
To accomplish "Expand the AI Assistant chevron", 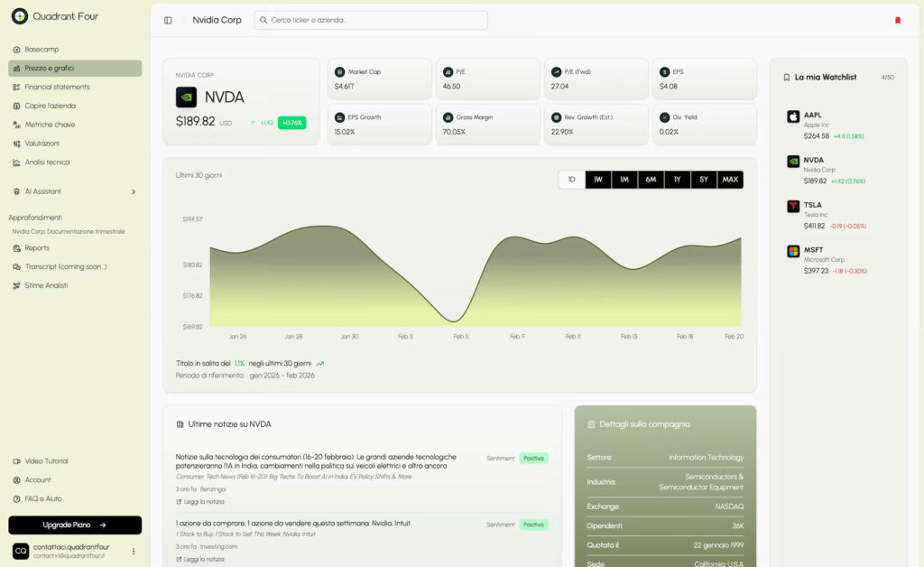I will click(134, 191).
